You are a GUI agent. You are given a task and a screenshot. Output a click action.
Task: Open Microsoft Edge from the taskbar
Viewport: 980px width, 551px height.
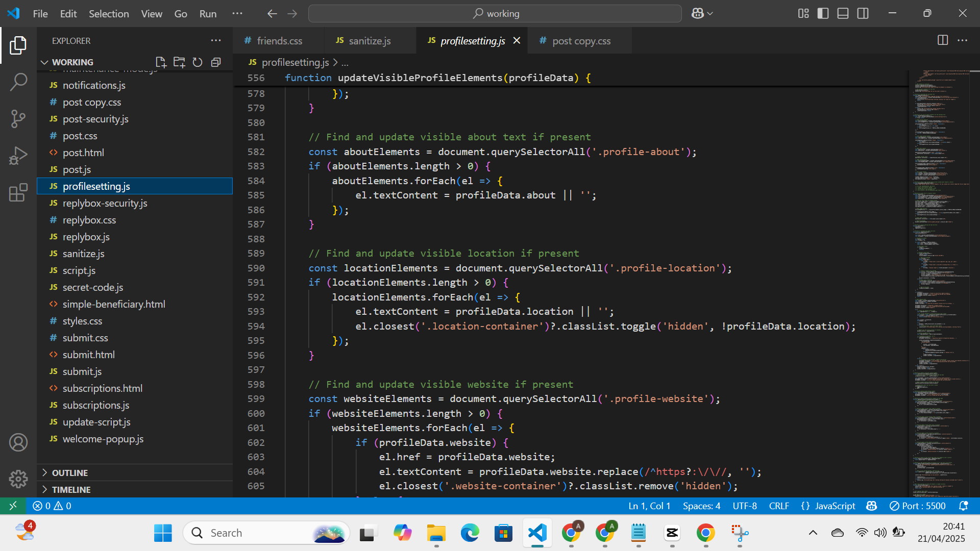(x=470, y=533)
